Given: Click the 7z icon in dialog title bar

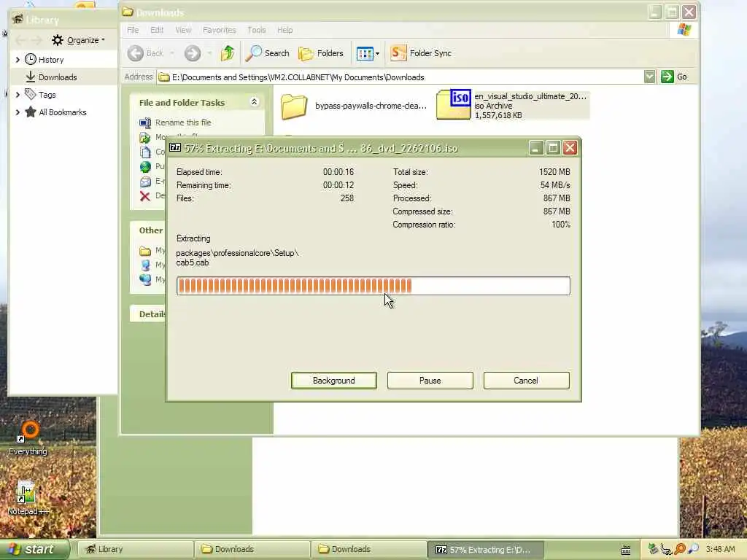Looking at the screenshot, I should tap(175, 147).
